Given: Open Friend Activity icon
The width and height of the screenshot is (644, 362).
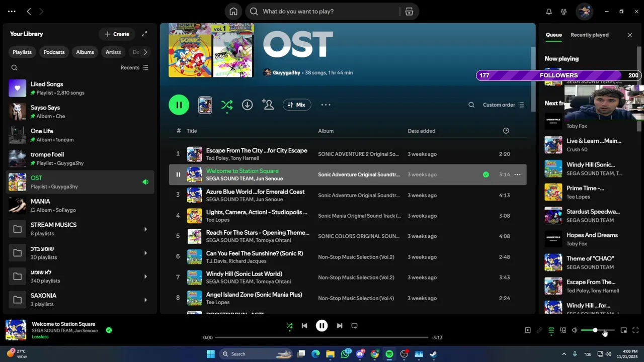Looking at the screenshot, I should pos(564,12).
